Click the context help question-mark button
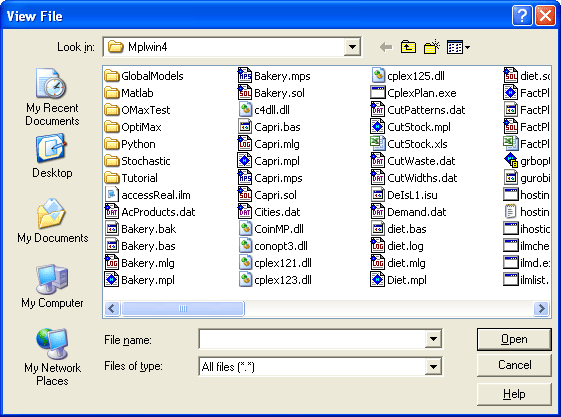Viewport: 561px width, 417px height. click(522, 16)
